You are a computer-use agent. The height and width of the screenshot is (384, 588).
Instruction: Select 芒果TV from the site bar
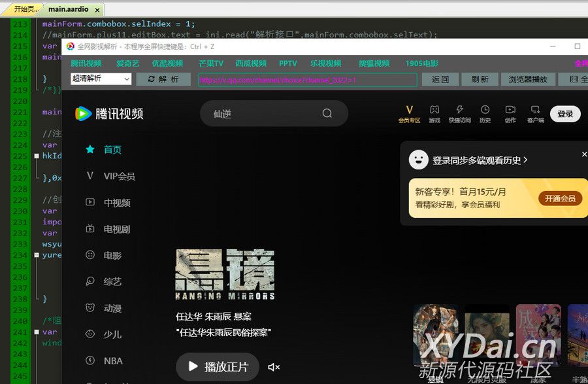(211, 63)
